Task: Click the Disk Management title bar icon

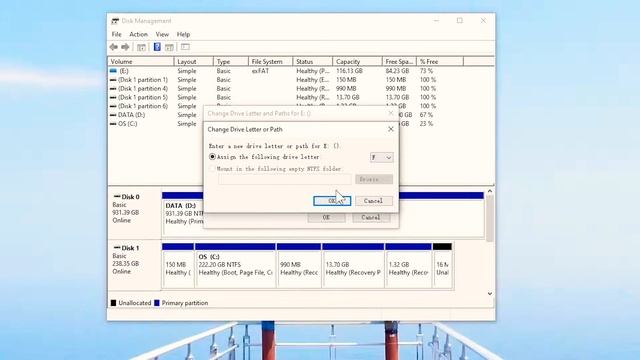Action: [x=115, y=21]
